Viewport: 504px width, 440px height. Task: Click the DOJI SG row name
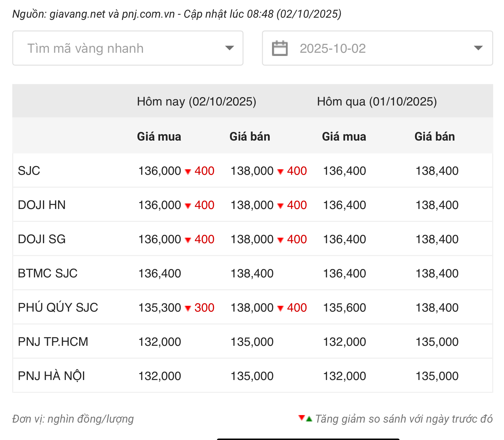point(42,239)
